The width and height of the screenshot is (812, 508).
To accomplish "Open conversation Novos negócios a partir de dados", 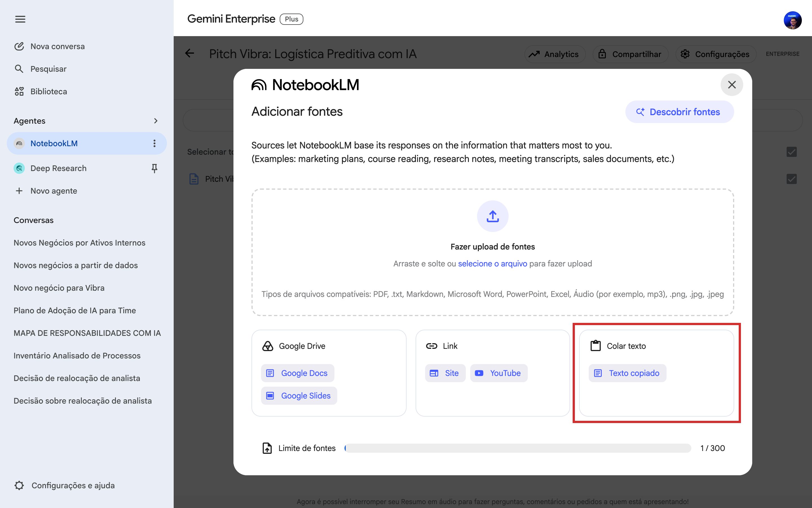I will pos(76,265).
